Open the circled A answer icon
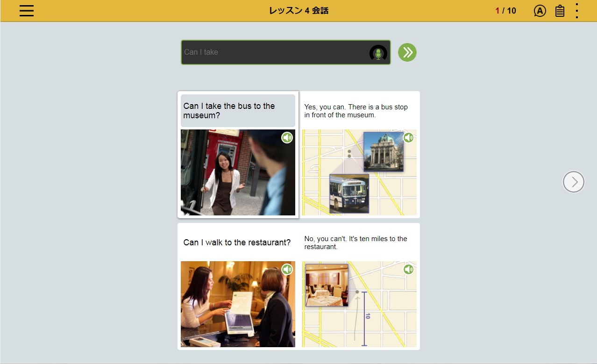The width and height of the screenshot is (597, 364). click(x=540, y=11)
